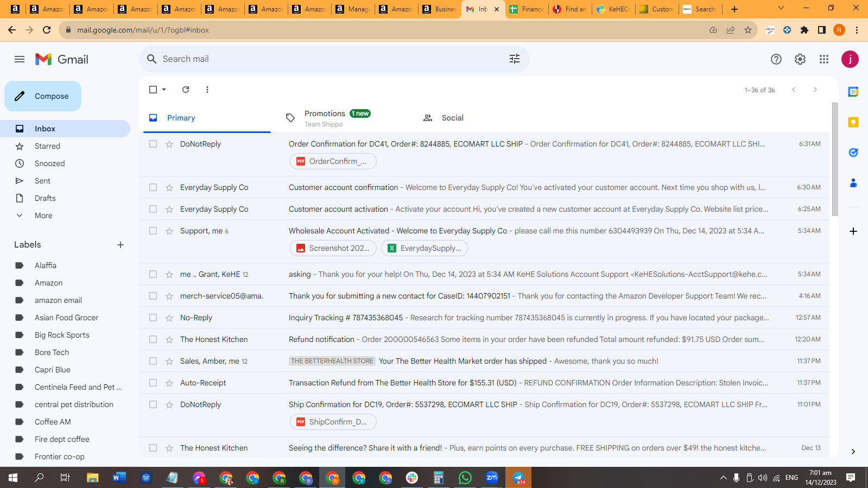Refresh the inbox message list
The image size is (868, 488).
(186, 90)
